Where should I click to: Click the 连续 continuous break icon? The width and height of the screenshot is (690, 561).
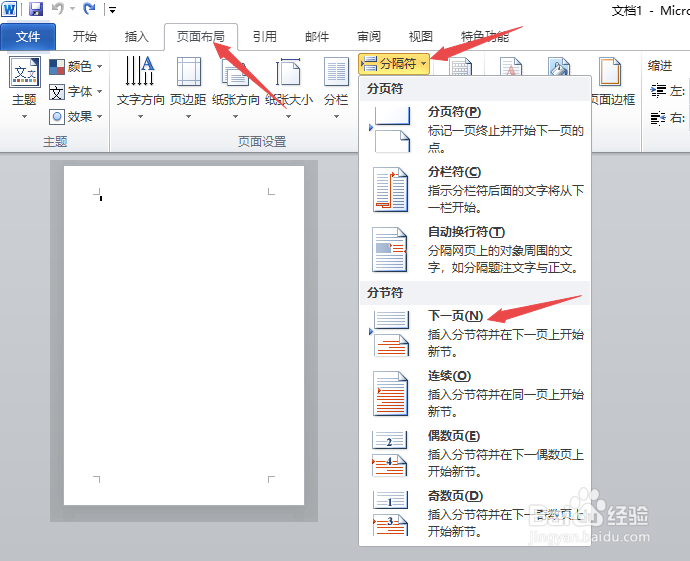click(390, 394)
